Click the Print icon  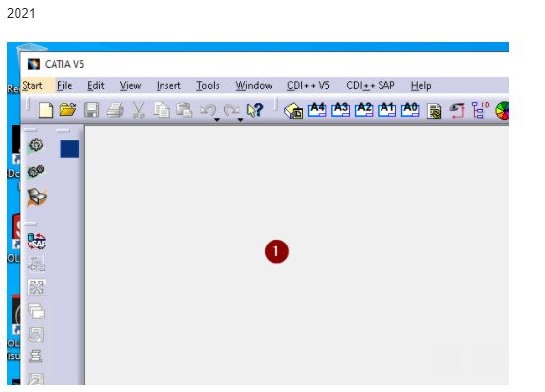[x=115, y=111]
